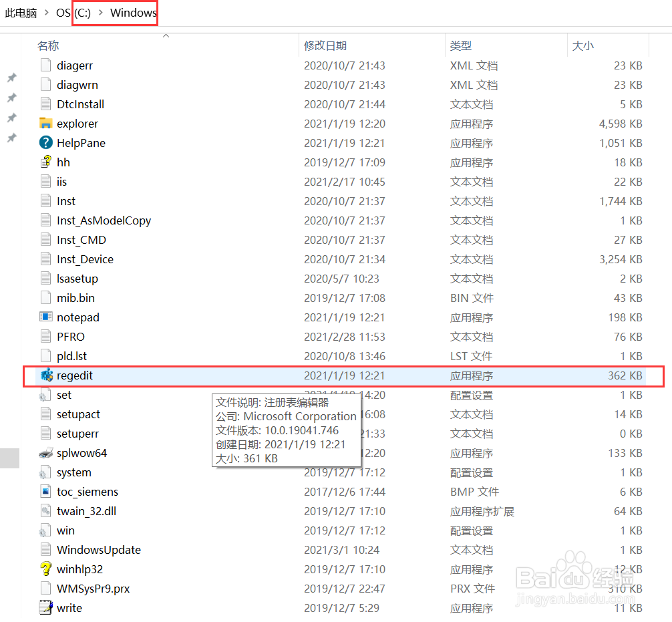Sort by 修改日期 column header
Image resolution: width=672 pixels, height=622 pixels.
click(325, 46)
